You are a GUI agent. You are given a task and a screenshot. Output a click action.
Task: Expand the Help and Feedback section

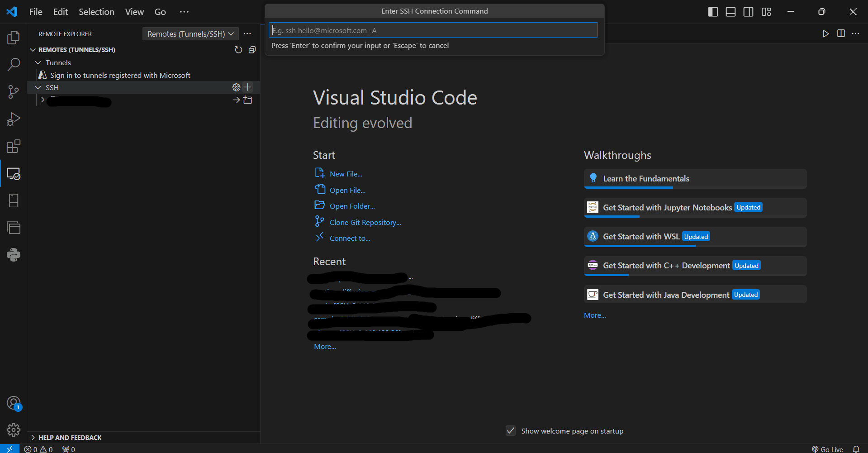[33, 438]
